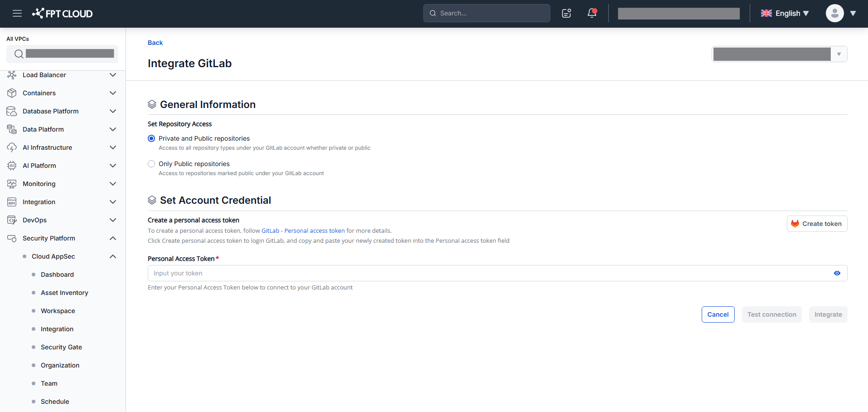This screenshot has width=868, height=412.
Task: Focus the Personal Access Token input field
Action: pos(497,273)
